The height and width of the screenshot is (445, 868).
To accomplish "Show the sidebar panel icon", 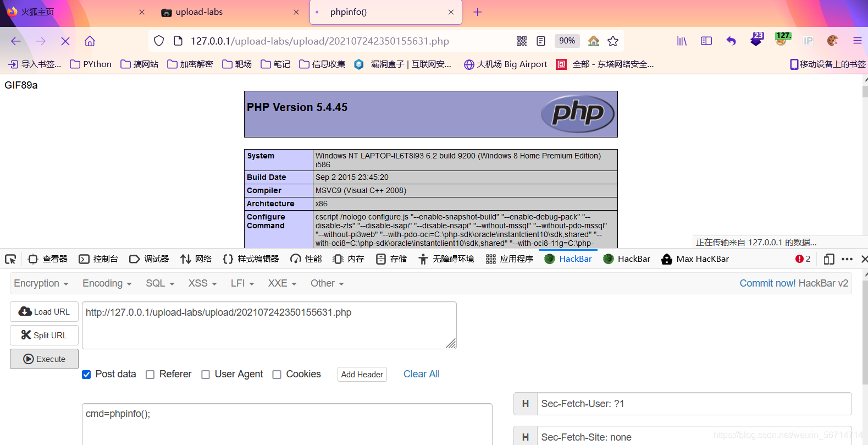I will 706,41.
